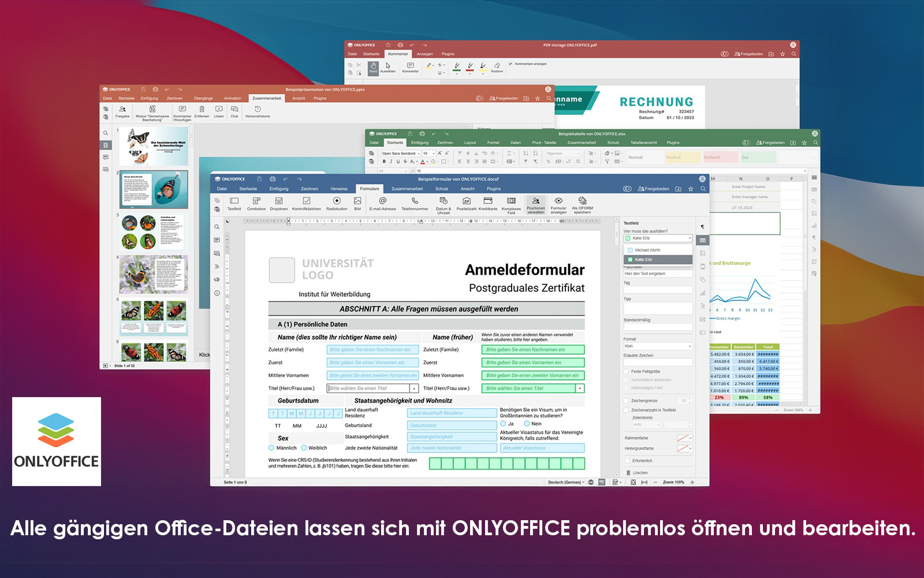Viewport: 924px width, 578px height.
Task: Open the Chat icon in presentation toolbar
Action: tap(234, 109)
